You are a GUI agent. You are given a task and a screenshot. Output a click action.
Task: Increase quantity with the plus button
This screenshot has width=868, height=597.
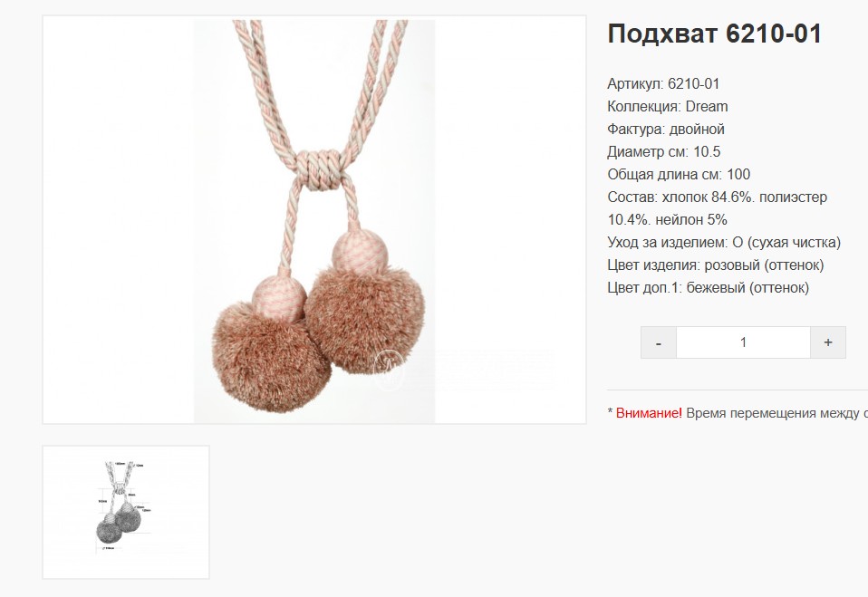click(x=828, y=342)
